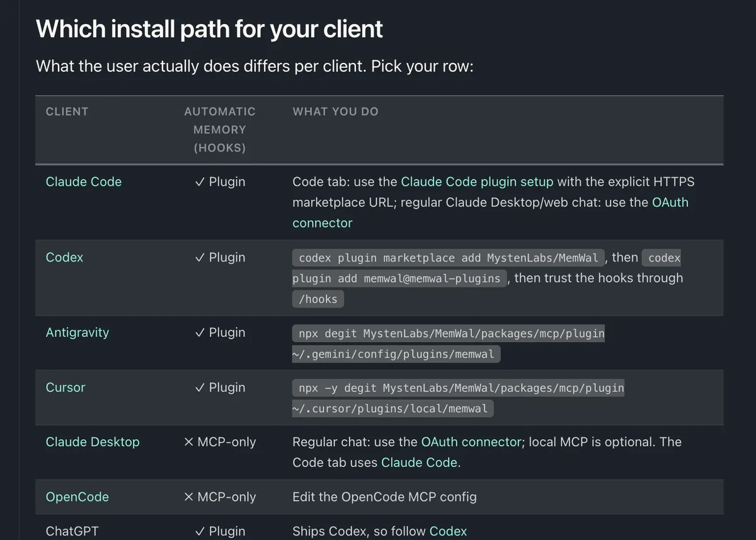Click 'Edit the OpenCode MCP config' text

384,497
